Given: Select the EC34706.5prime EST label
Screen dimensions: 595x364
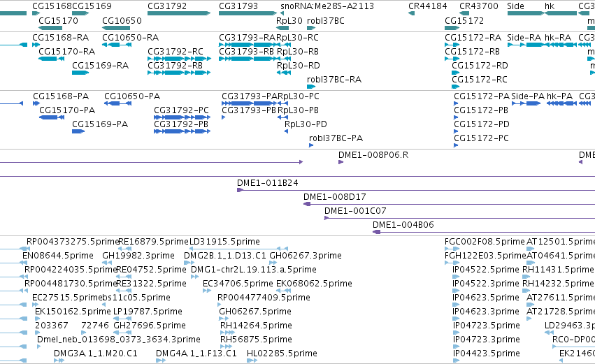Looking at the screenshot, I should click(x=238, y=284).
